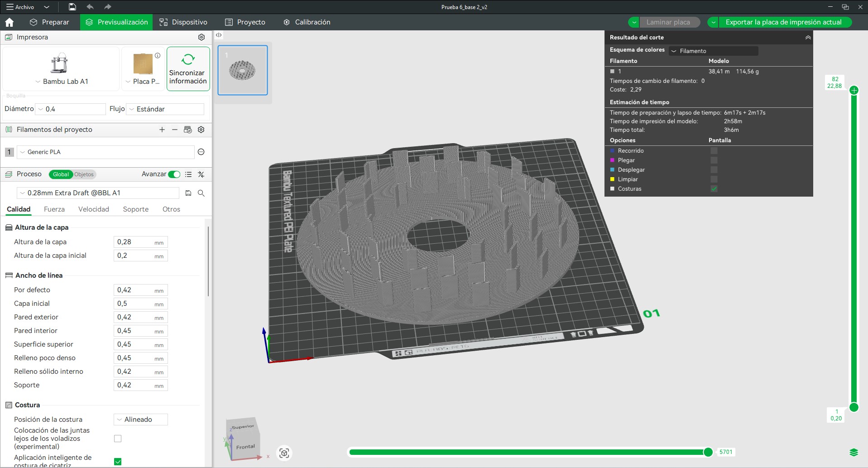Open the Preparar tab

tap(49, 22)
